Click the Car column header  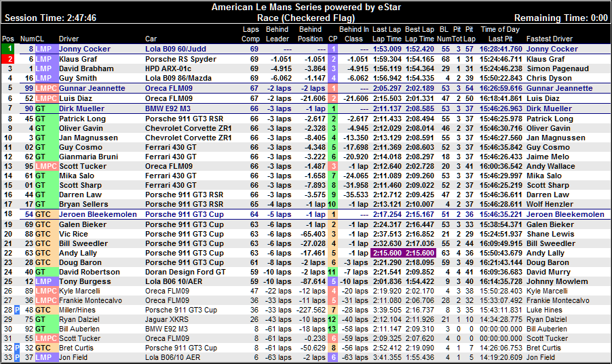coord(151,39)
